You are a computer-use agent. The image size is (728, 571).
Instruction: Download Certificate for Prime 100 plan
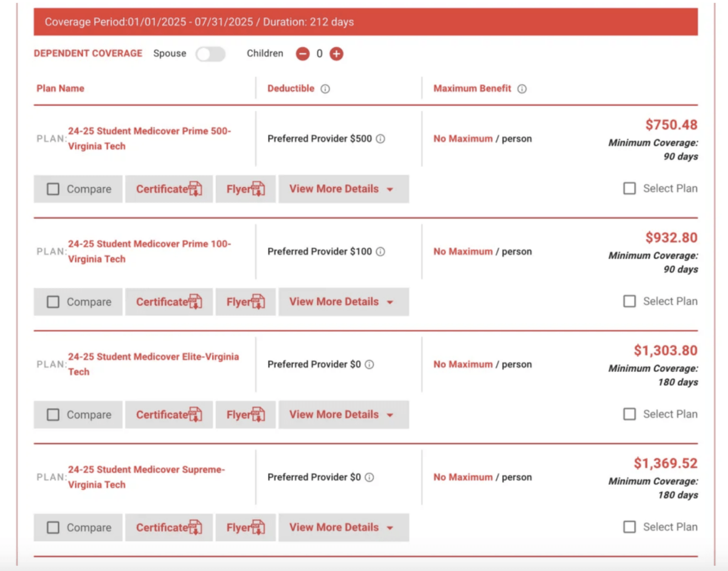click(x=169, y=301)
